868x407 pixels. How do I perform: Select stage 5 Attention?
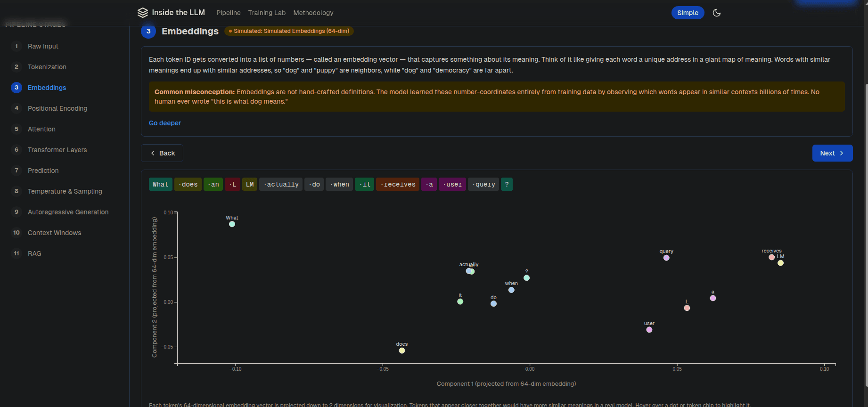click(65, 129)
